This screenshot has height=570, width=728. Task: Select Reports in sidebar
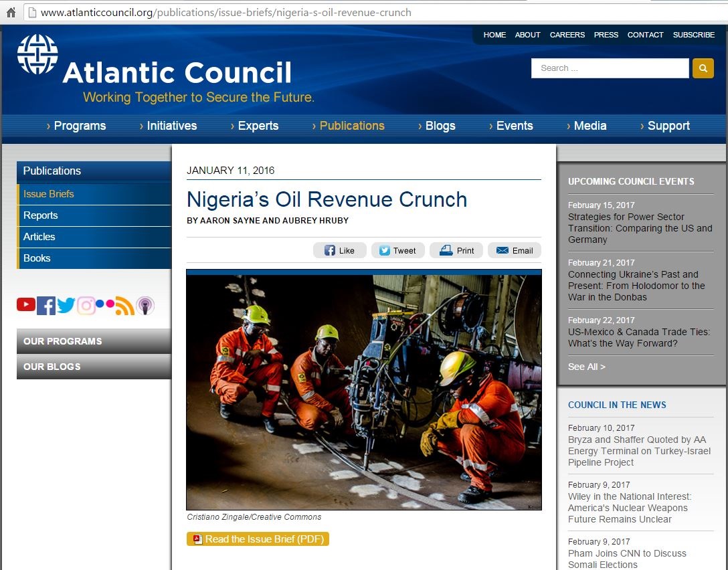94,215
